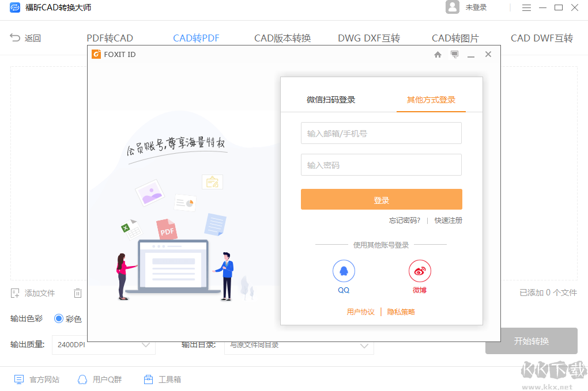This screenshot has height=391, width=588.
Task: Select the 彩色 color output radio button
Action: 59,318
